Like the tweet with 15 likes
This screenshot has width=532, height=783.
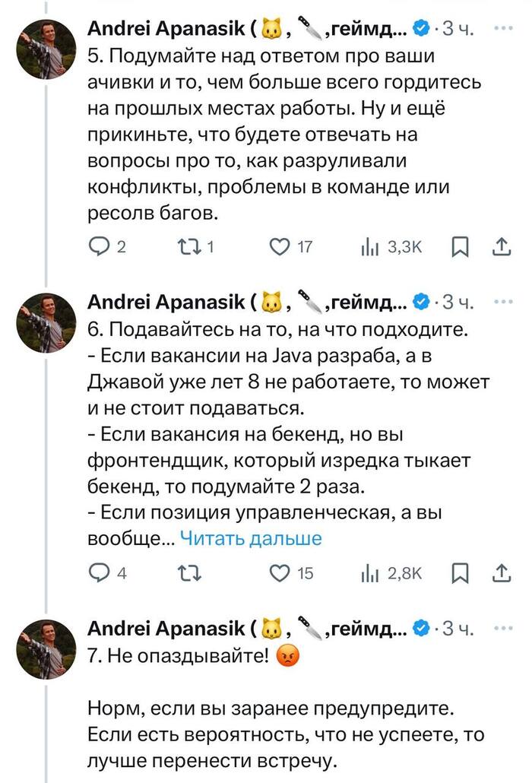point(281,574)
